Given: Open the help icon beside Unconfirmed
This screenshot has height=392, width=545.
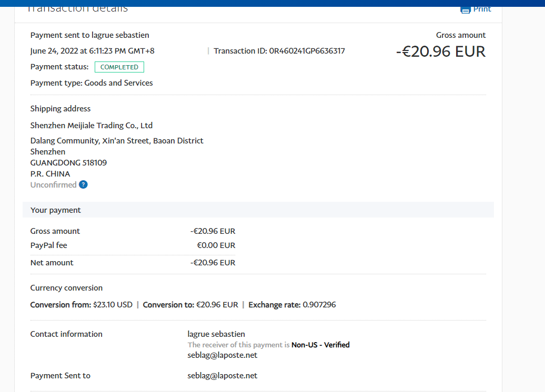Looking at the screenshot, I should coord(83,184).
